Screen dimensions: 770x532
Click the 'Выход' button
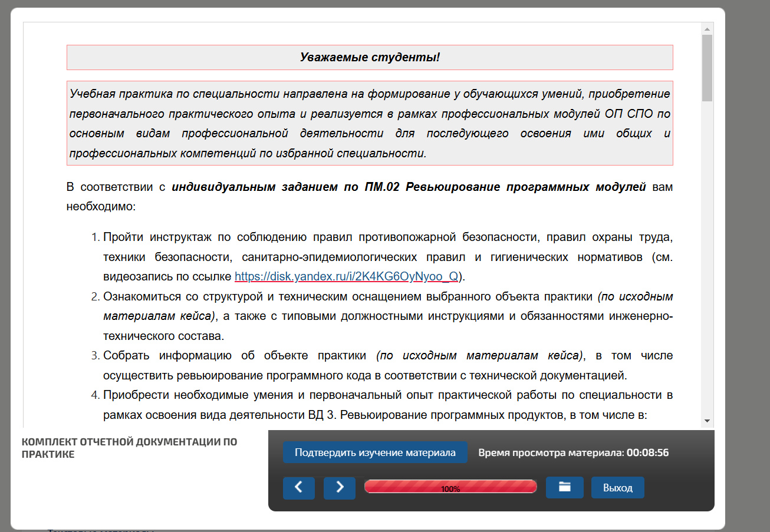point(617,488)
